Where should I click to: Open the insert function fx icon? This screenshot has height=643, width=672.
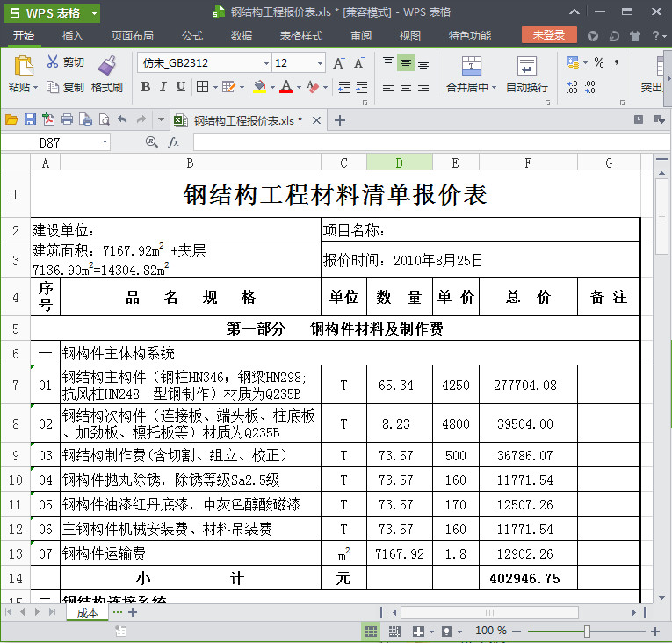(x=173, y=142)
